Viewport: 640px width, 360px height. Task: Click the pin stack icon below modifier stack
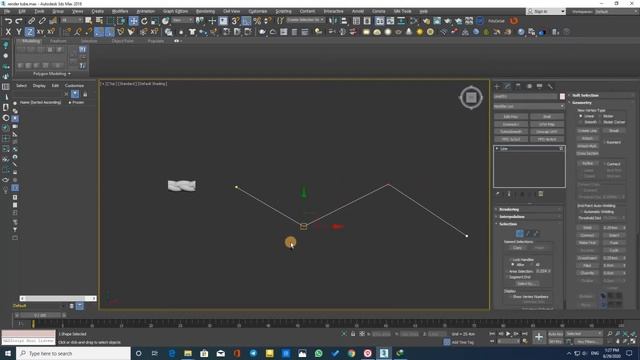click(498, 194)
